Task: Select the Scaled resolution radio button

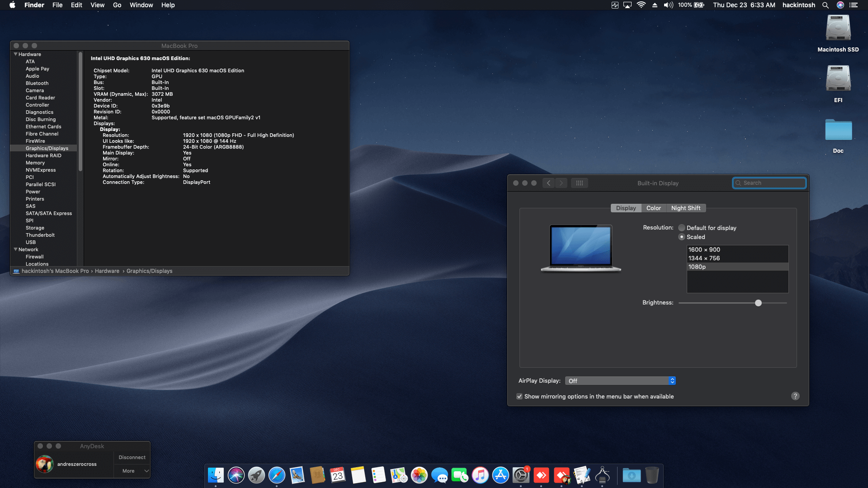Action: click(682, 237)
